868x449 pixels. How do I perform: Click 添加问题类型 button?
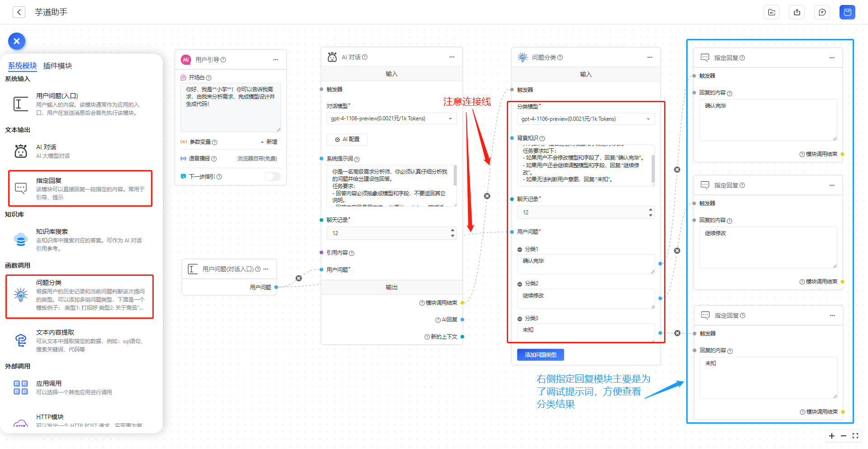(x=541, y=355)
